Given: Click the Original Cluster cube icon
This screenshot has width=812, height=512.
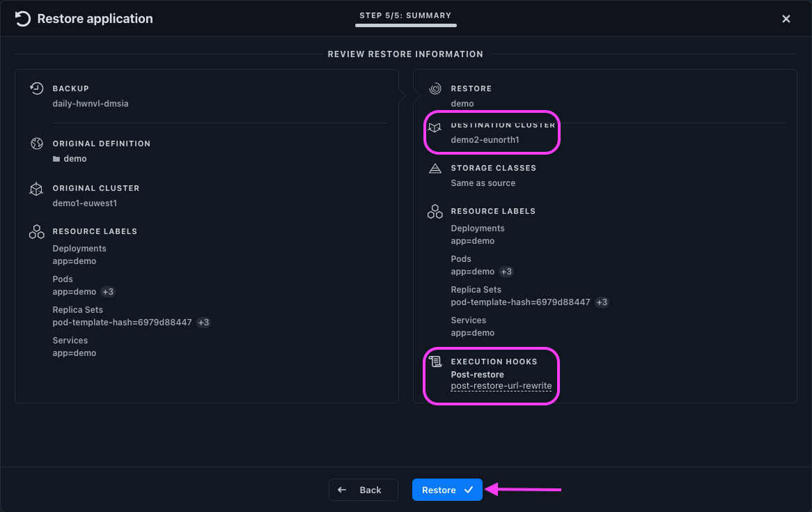Looking at the screenshot, I should click(37, 189).
